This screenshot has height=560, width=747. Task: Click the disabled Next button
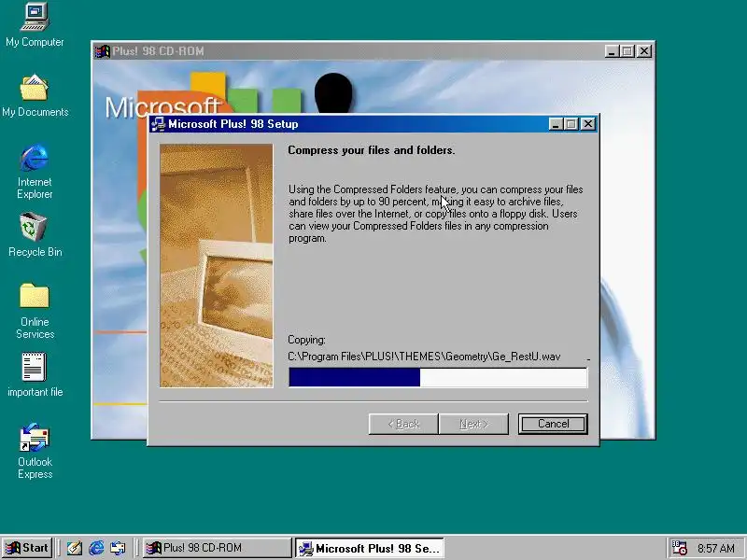click(x=473, y=424)
